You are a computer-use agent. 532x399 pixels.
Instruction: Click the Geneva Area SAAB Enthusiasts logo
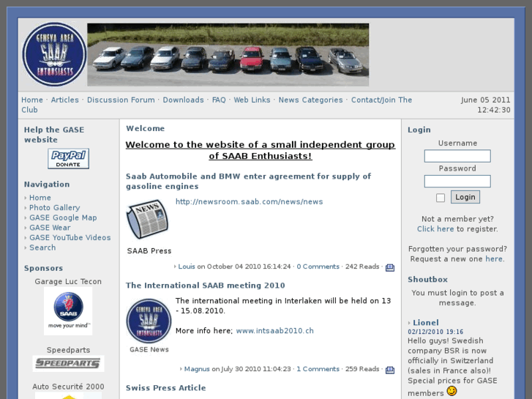[54, 54]
